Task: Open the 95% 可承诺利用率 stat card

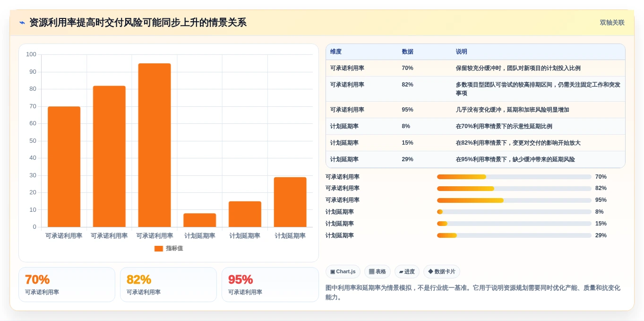Action: tap(270, 285)
